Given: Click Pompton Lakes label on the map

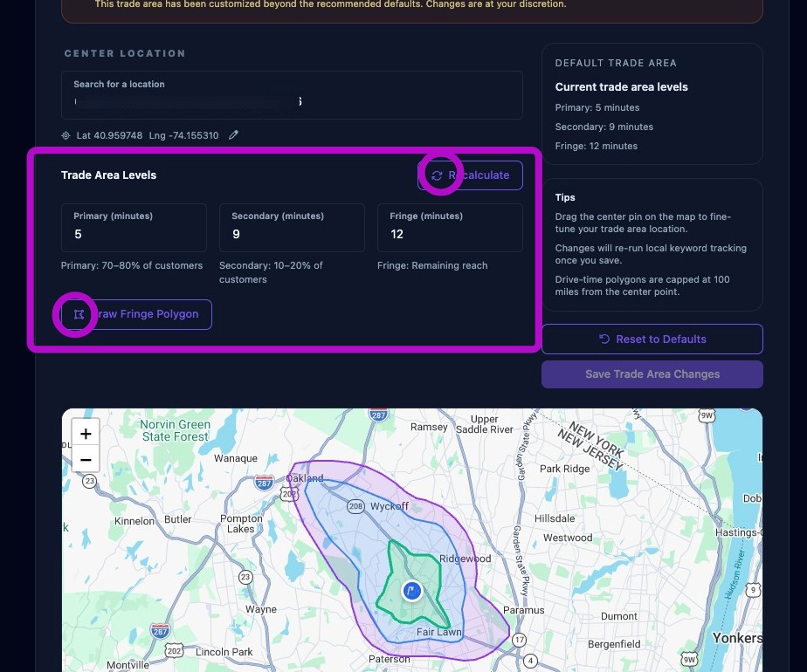Looking at the screenshot, I should (x=241, y=524).
